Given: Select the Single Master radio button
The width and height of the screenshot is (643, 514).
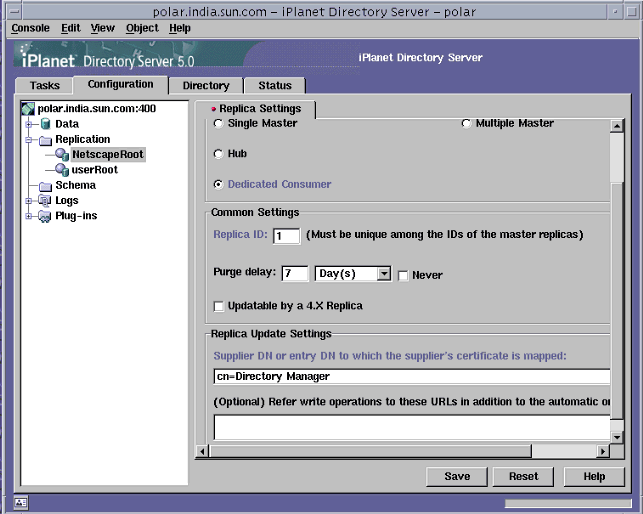Looking at the screenshot, I should [218, 123].
